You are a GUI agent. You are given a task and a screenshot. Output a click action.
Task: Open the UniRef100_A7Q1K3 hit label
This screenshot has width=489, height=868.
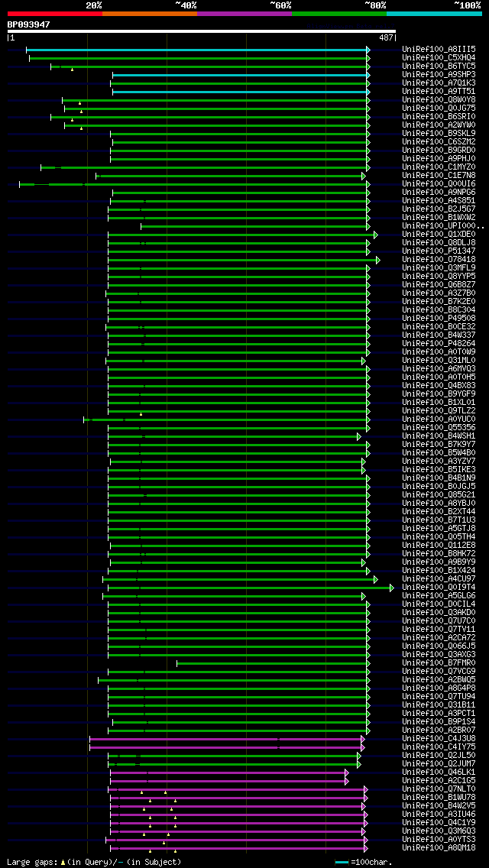[439, 83]
